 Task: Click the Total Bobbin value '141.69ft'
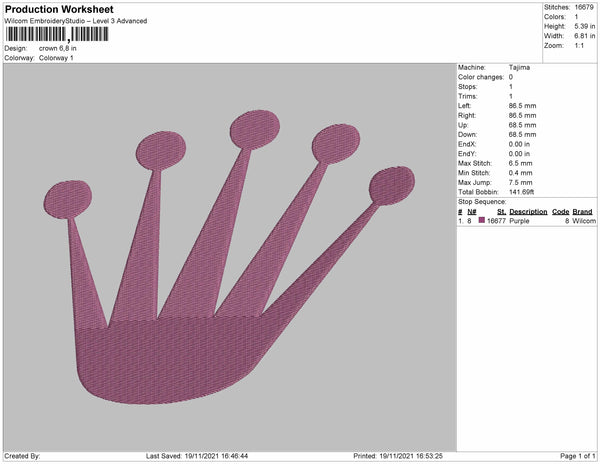(521, 192)
